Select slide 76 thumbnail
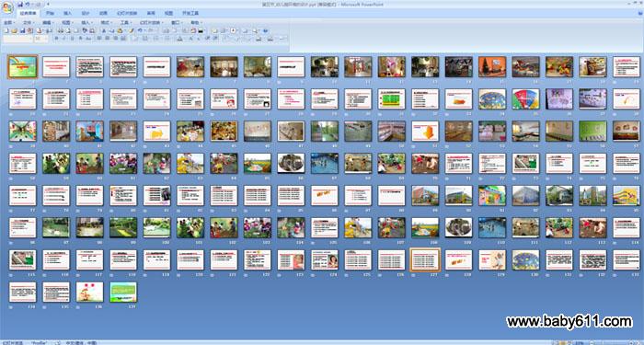Image resolution: width=644 pixels, height=345 pixels. tap(627, 163)
